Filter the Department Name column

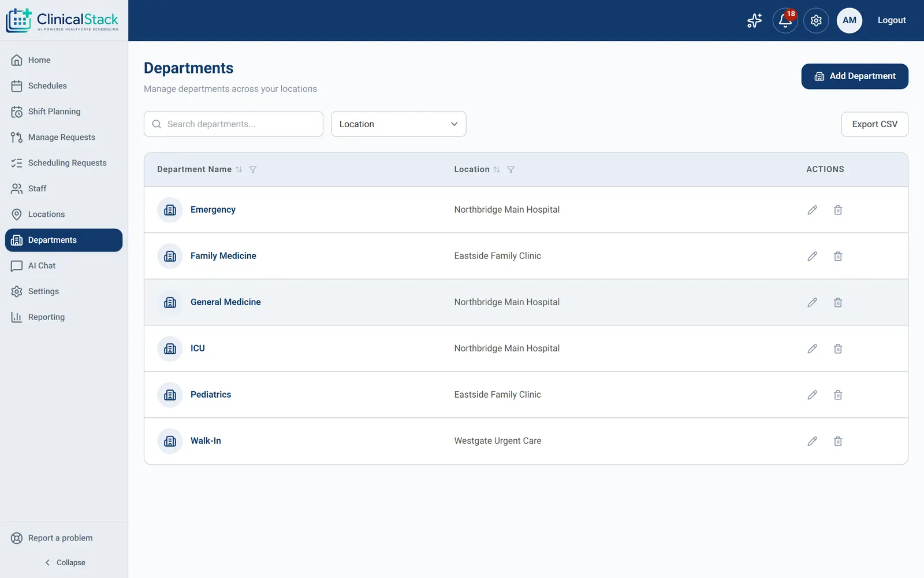tap(253, 169)
